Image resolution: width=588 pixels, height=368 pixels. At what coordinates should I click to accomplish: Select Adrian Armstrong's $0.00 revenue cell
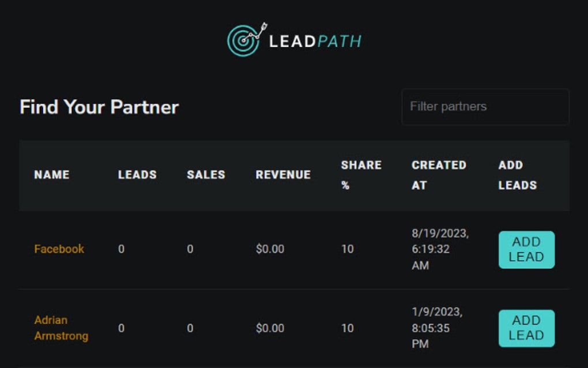pos(270,328)
